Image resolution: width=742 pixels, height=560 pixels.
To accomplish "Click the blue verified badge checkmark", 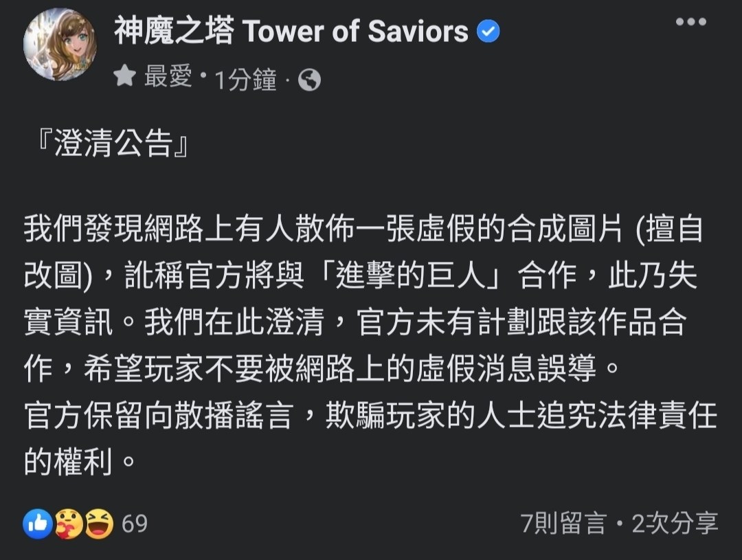I will pos(488,30).
